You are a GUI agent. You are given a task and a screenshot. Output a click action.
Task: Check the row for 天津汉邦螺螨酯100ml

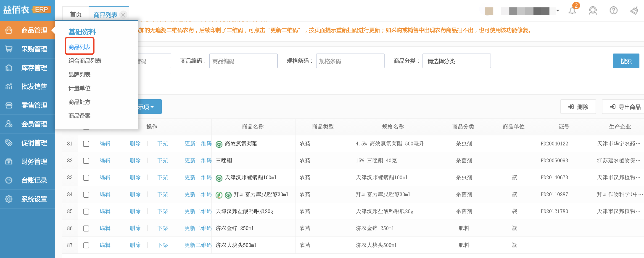(86, 177)
